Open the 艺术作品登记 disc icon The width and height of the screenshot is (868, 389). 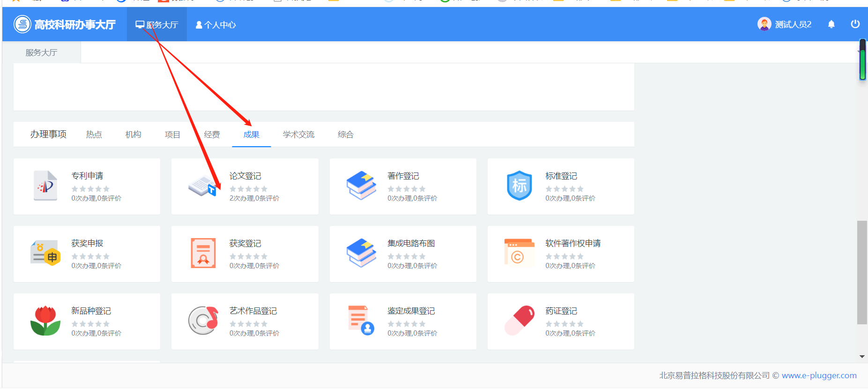[x=203, y=321]
